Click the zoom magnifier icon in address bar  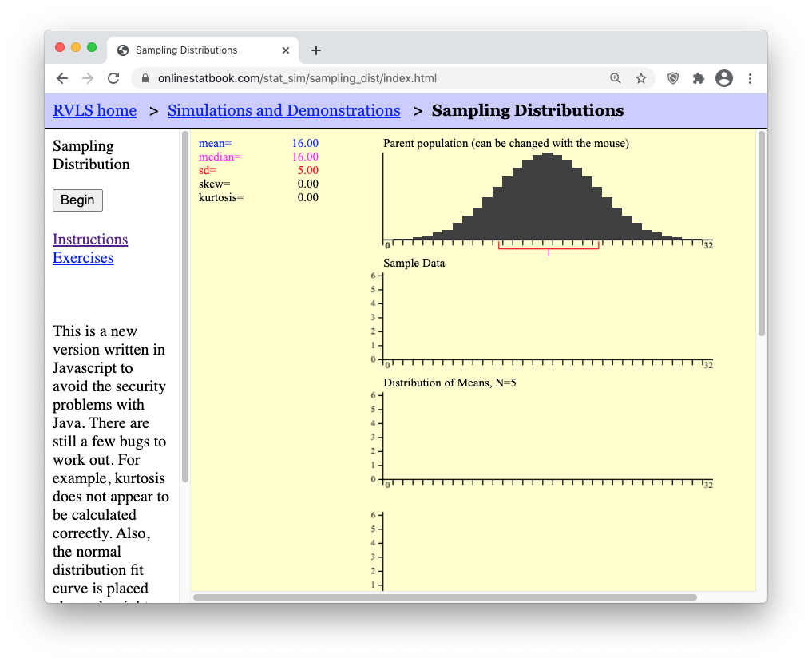[x=615, y=78]
